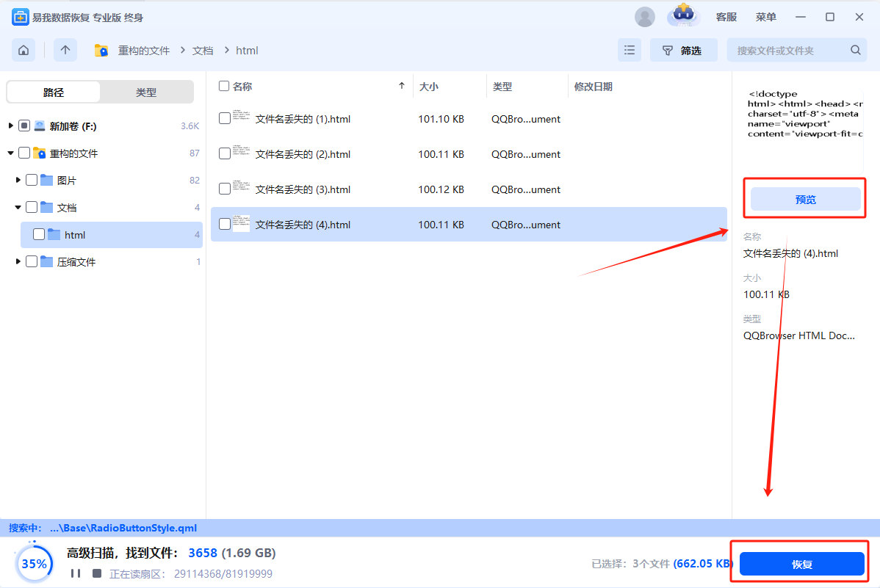Switch to the 类型 tab
The width and height of the screenshot is (880, 588).
[146, 92]
